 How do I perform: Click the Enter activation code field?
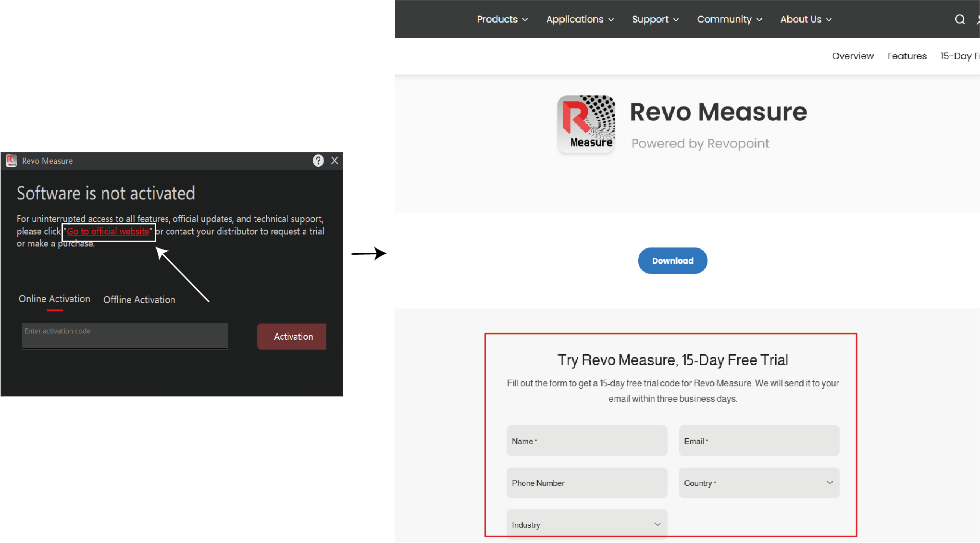125,335
